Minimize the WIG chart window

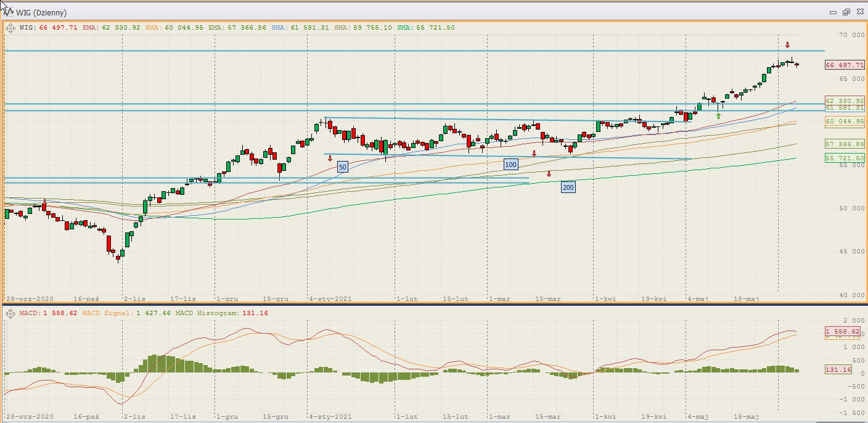pos(833,12)
